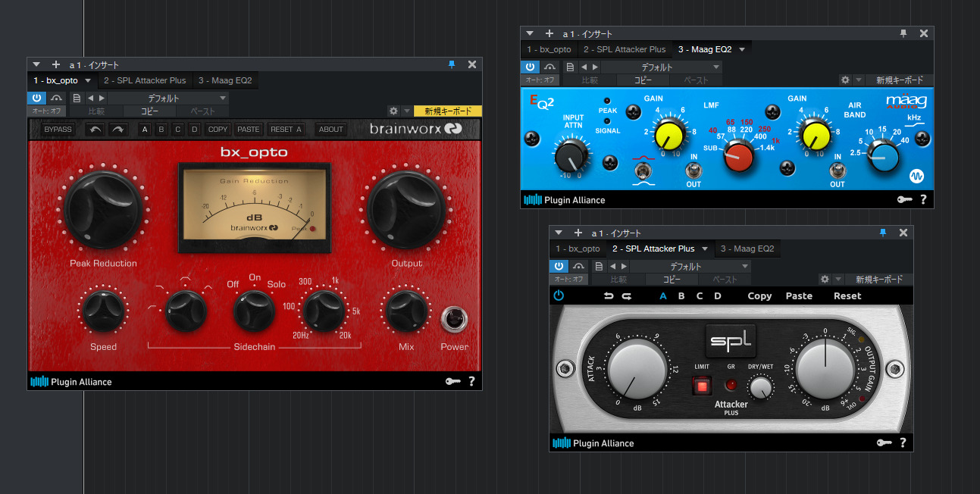
Task: Open the デフォルト preset dropdown in SPL Attacker window
Action: (690, 266)
